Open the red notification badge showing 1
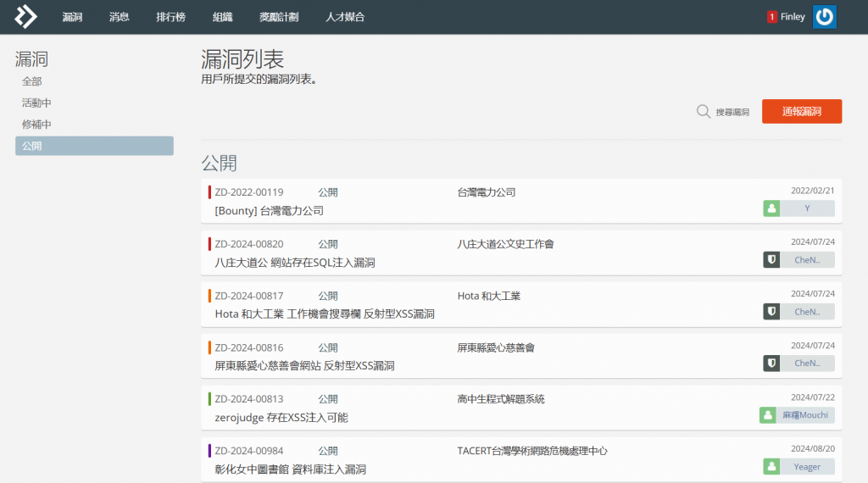This screenshot has height=483, width=868. pos(771,17)
